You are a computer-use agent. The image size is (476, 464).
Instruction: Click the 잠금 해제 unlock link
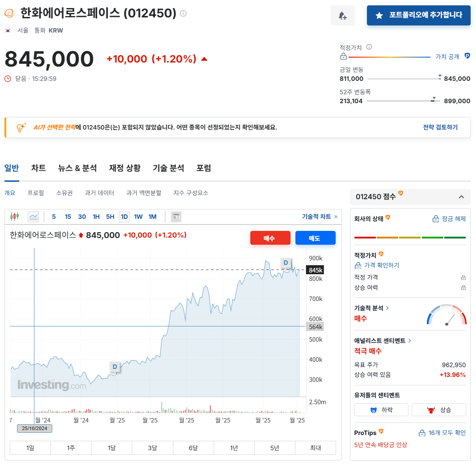tap(449, 219)
